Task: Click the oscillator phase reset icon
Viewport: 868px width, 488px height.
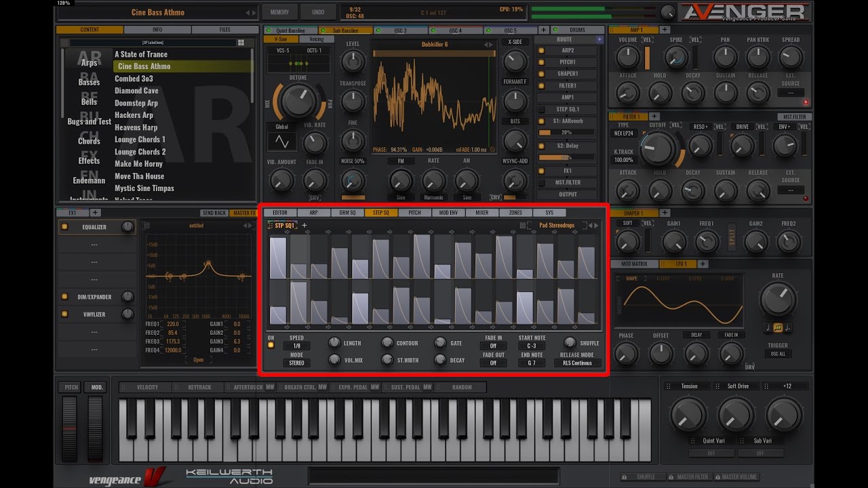Action: (492, 150)
